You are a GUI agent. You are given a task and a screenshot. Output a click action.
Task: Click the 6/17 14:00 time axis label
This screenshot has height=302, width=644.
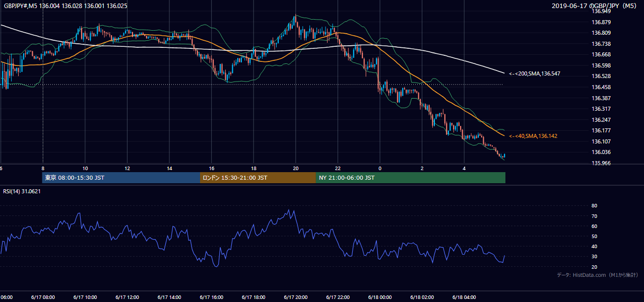tap(169, 297)
